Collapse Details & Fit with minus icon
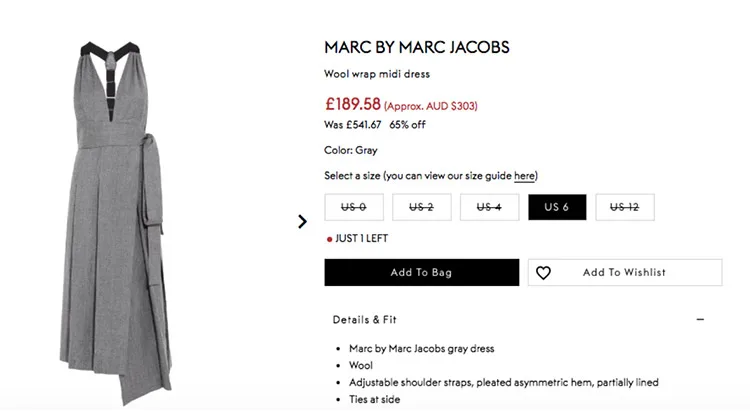This screenshot has height=411, width=750. click(700, 320)
